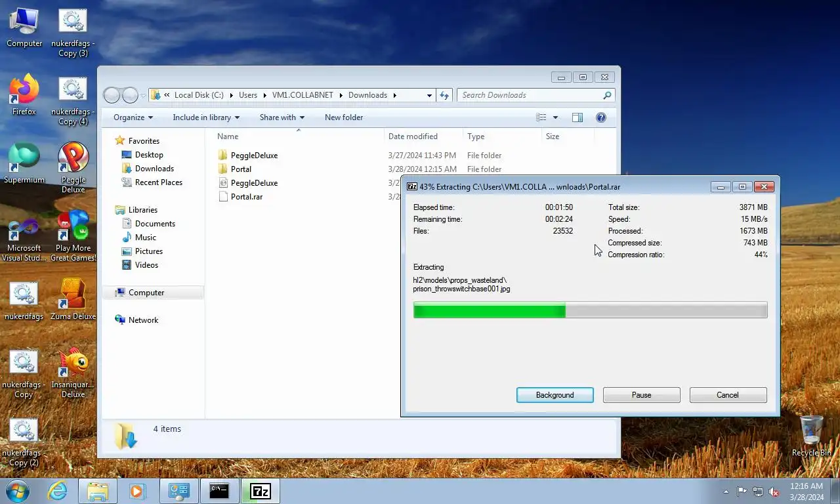Open the Include in library dropdown
This screenshot has height=504, width=840.
click(x=206, y=117)
